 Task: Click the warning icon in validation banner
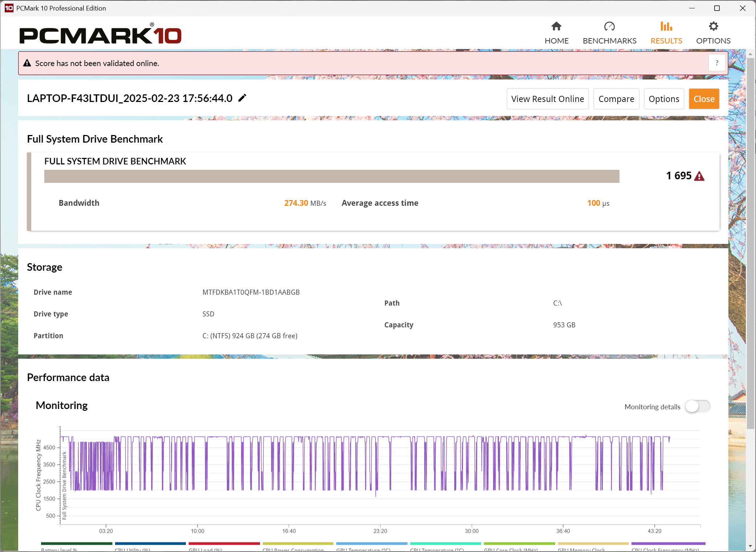27,63
